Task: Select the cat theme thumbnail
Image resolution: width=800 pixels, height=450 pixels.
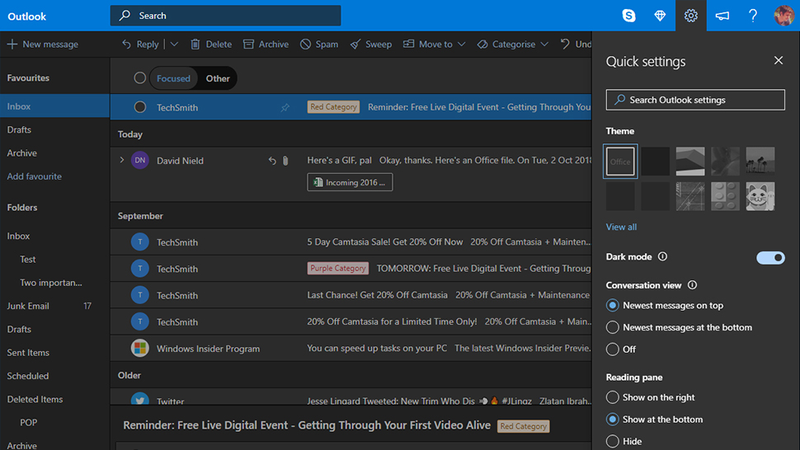Action: (760, 196)
